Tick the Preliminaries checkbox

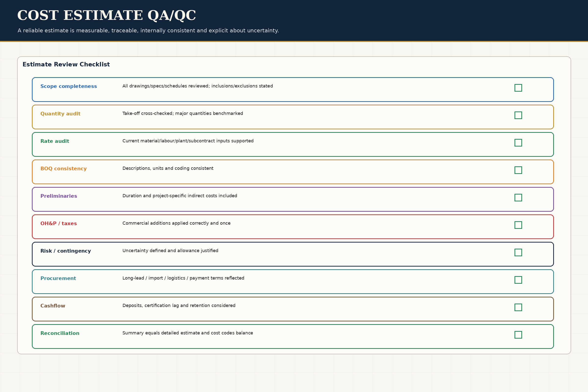518,197
